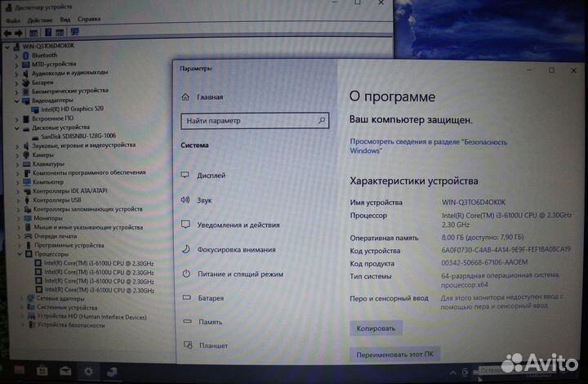Go to Главная in Settings
Image resolution: width=588 pixels, height=384 pixels.
click(x=210, y=97)
